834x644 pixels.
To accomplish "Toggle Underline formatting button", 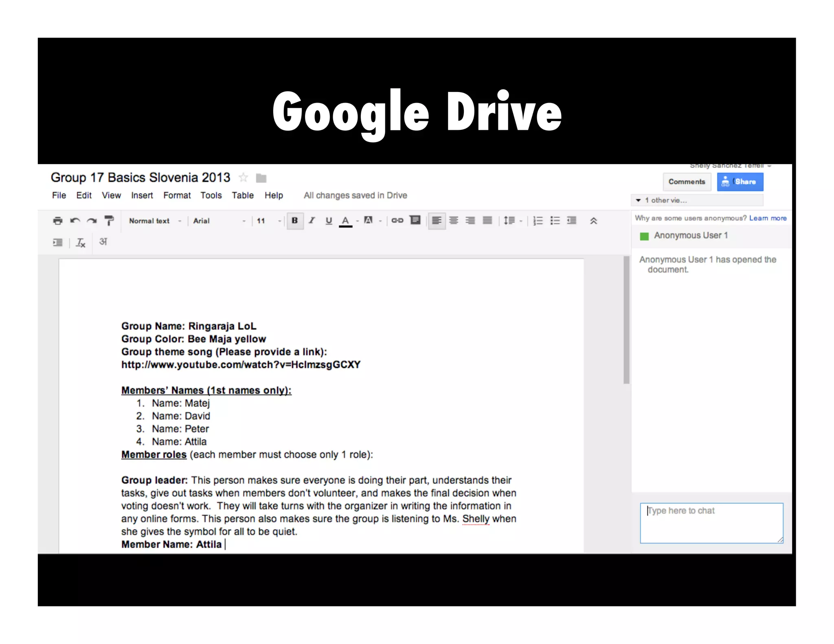I will (x=329, y=221).
